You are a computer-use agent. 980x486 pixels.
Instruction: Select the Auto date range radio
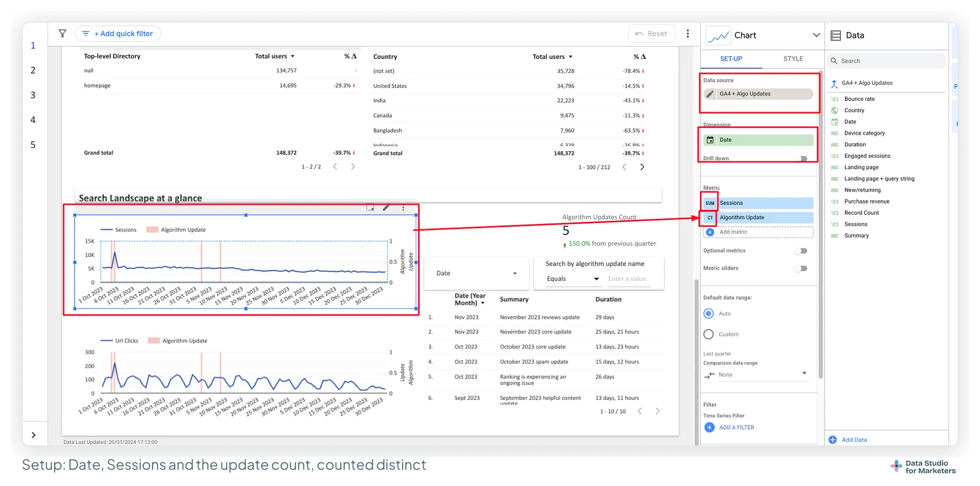point(708,314)
